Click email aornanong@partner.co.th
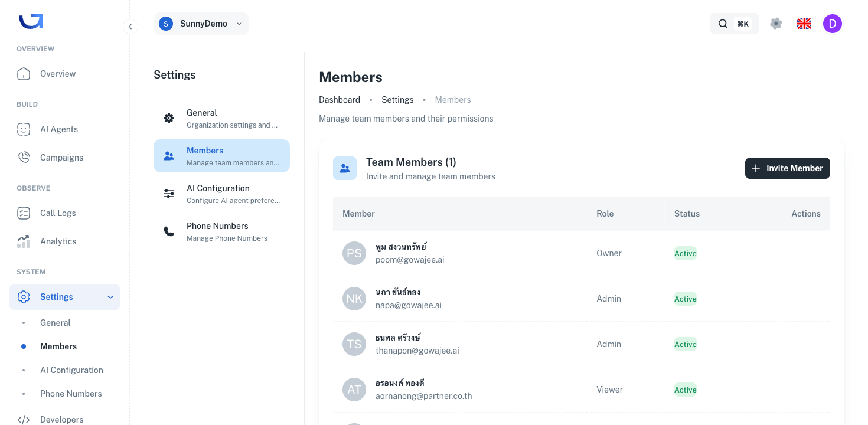This screenshot has width=868, height=425. [424, 396]
